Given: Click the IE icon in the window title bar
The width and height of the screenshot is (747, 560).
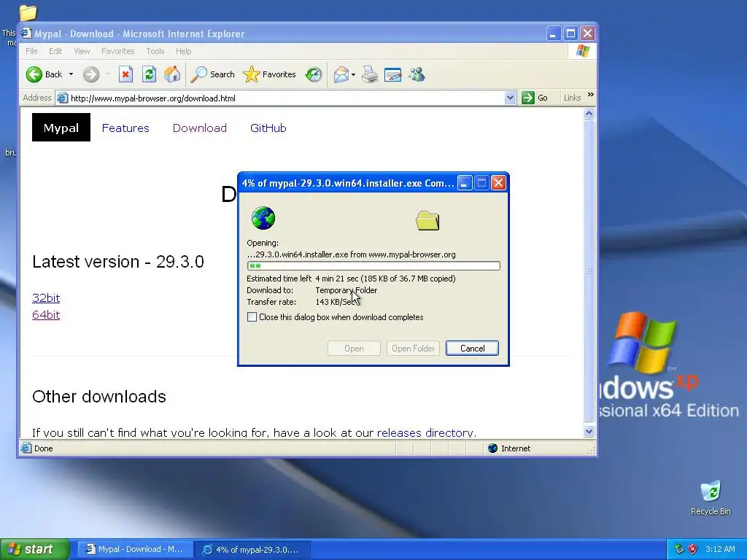Looking at the screenshot, I should tap(27, 34).
